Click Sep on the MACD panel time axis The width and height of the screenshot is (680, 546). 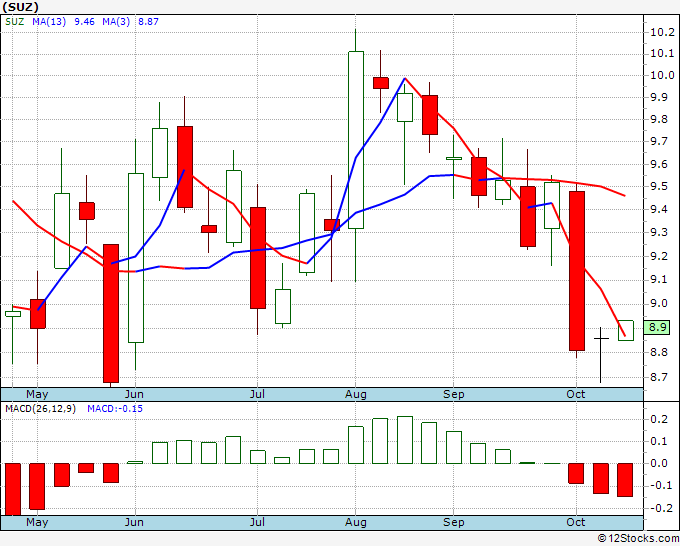point(454,522)
